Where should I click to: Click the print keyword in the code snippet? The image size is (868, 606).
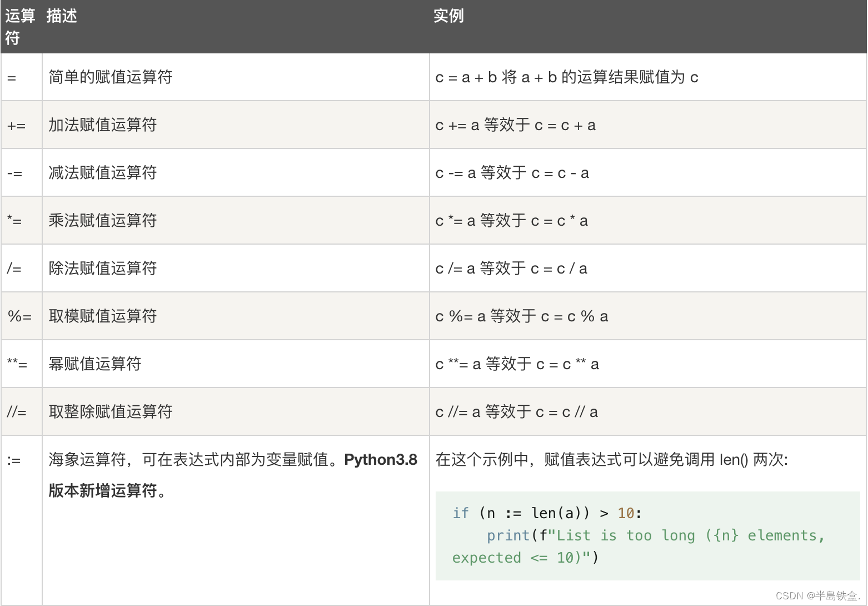point(507,535)
